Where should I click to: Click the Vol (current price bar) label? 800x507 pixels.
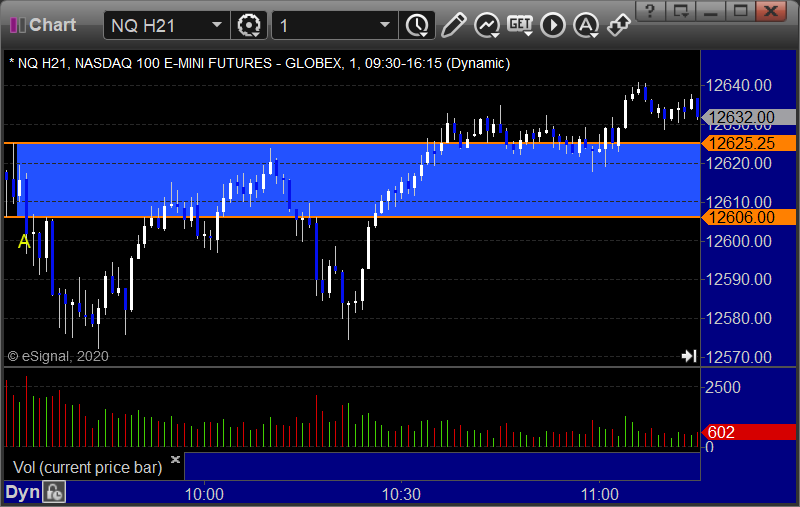[87, 467]
